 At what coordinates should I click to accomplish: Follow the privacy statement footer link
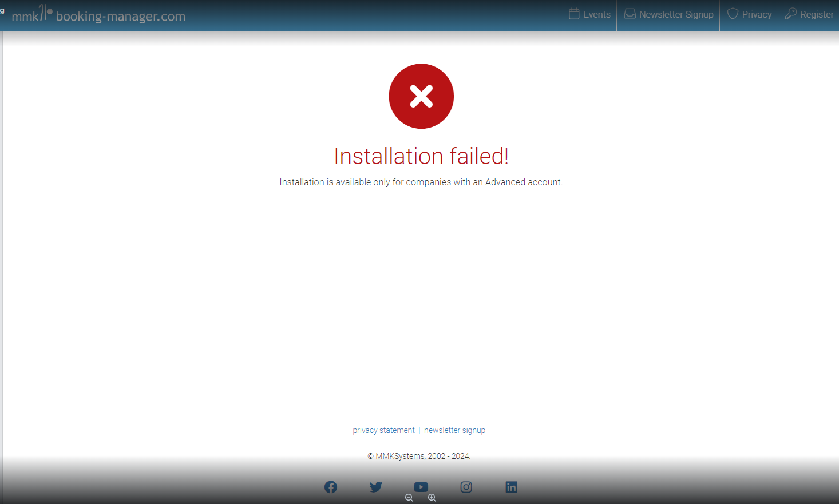click(383, 430)
